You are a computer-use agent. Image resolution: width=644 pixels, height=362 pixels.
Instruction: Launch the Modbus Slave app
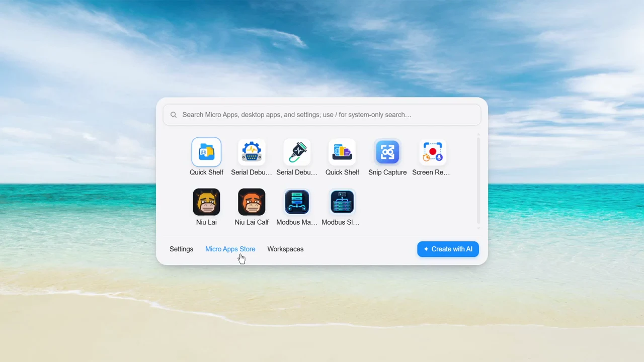pos(342,202)
